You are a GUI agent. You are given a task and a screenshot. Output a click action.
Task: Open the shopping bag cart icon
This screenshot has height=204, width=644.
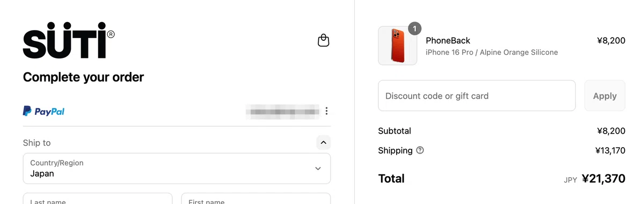click(x=323, y=40)
